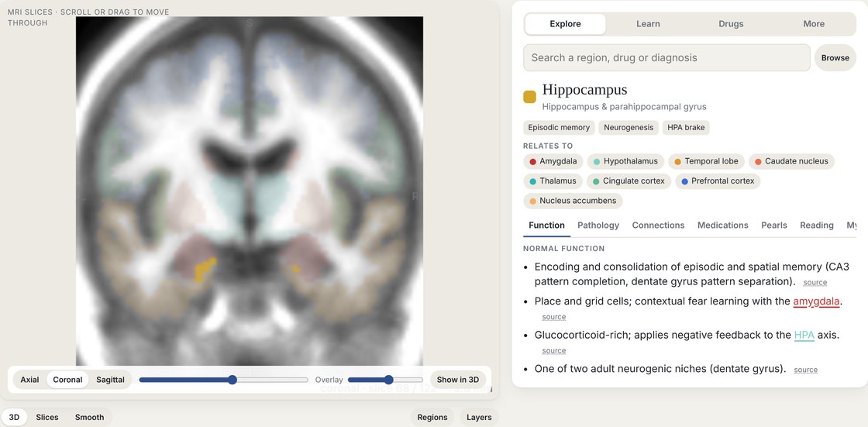868x427 pixels.
Task: Select the Neurogenesis tag
Action: 629,128
